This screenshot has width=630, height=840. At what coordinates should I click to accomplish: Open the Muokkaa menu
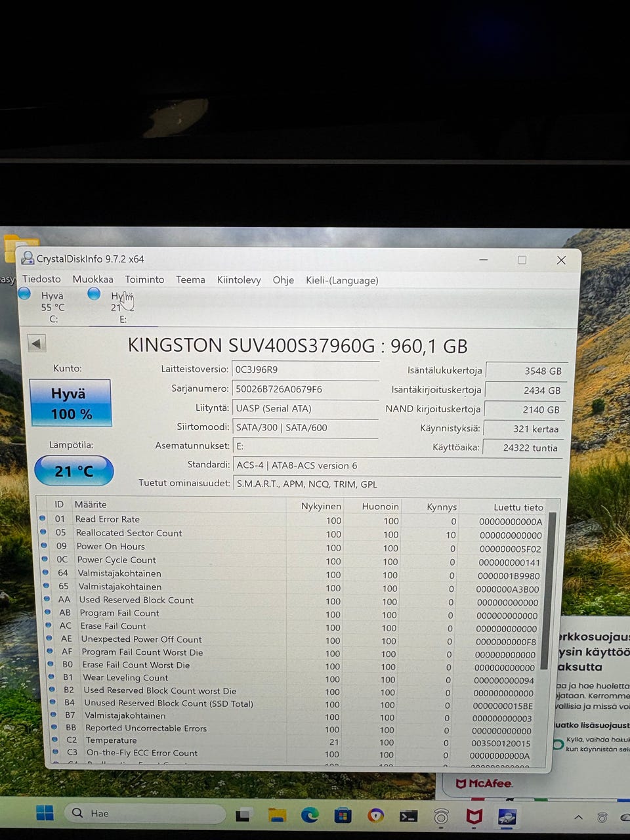coord(93,279)
